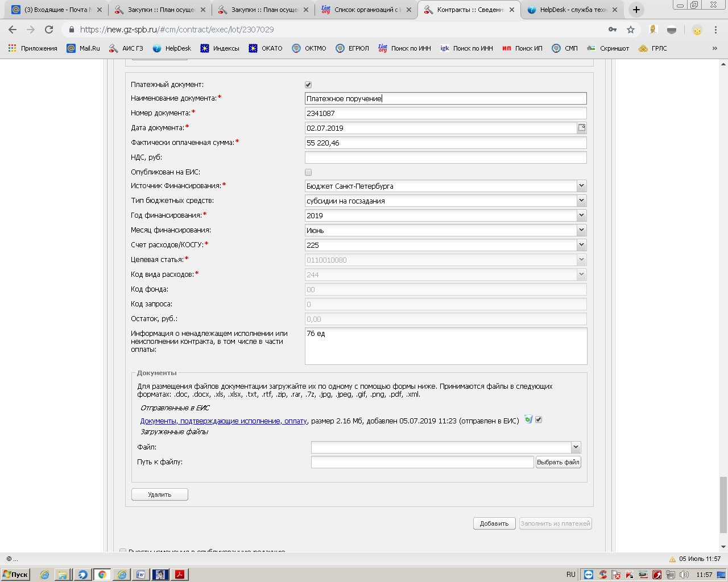Viewport: 728px width, 582px height.
Task: Open the HelpDesk bookmark
Action: [x=172, y=48]
